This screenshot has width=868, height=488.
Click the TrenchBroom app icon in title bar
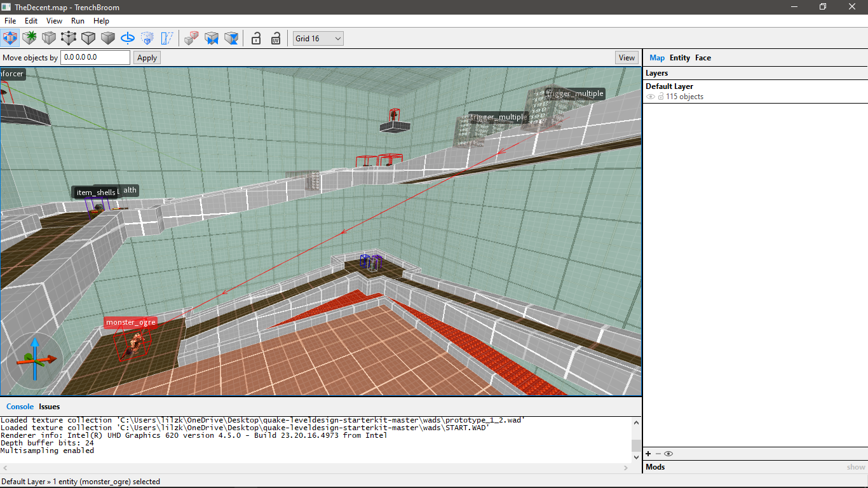(x=6, y=7)
